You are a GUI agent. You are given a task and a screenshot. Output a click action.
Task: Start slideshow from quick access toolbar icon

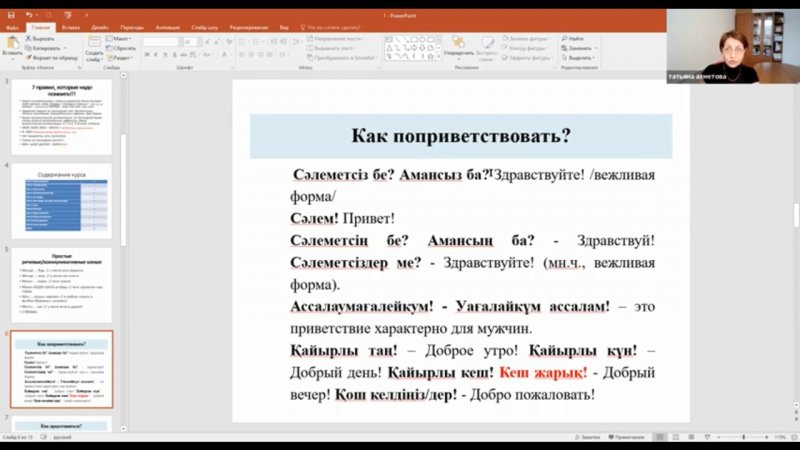(x=68, y=15)
